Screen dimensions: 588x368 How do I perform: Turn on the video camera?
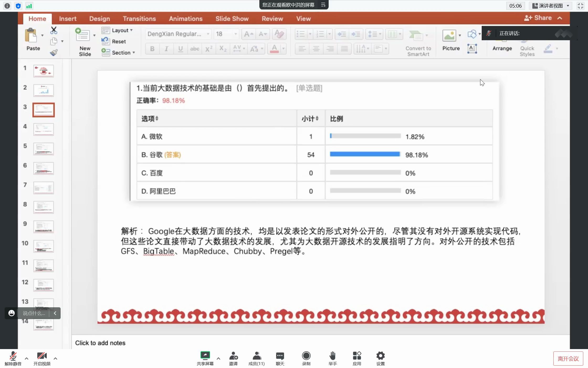tap(42, 356)
